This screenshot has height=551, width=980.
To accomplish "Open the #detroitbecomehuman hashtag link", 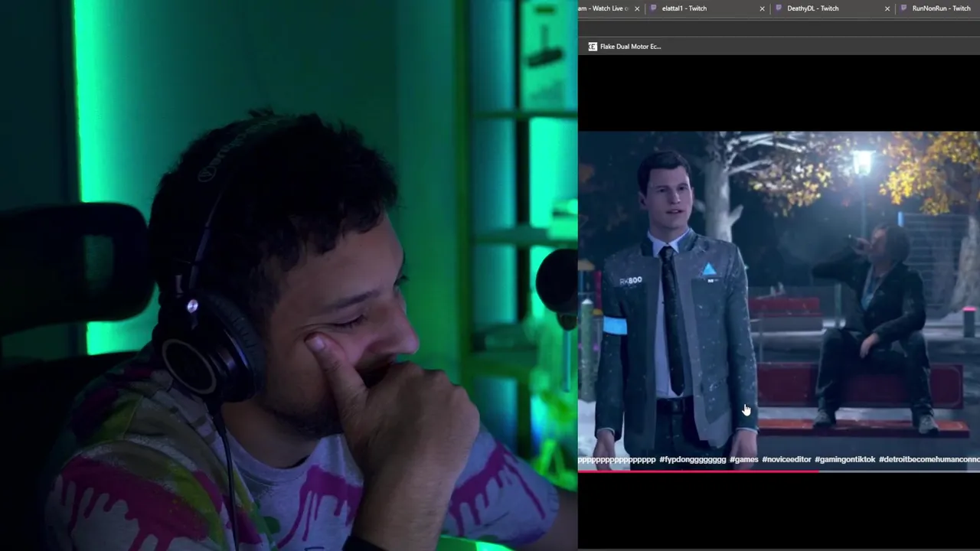I will coord(929,459).
